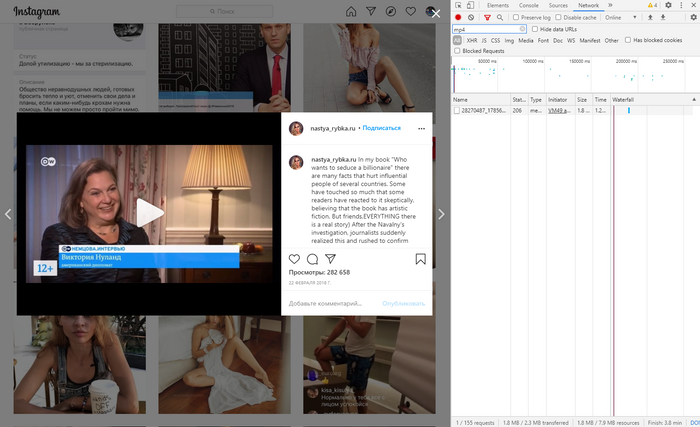Image resolution: width=700 pixels, height=427 pixels.
Task: Save post with bookmark icon
Action: tap(421, 259)
